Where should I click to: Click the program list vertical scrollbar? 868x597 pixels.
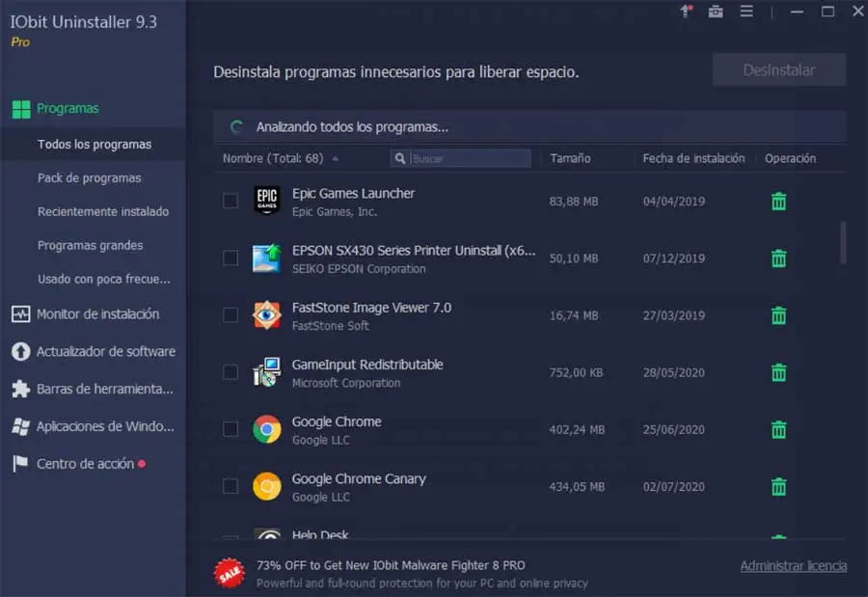[843, 243]
